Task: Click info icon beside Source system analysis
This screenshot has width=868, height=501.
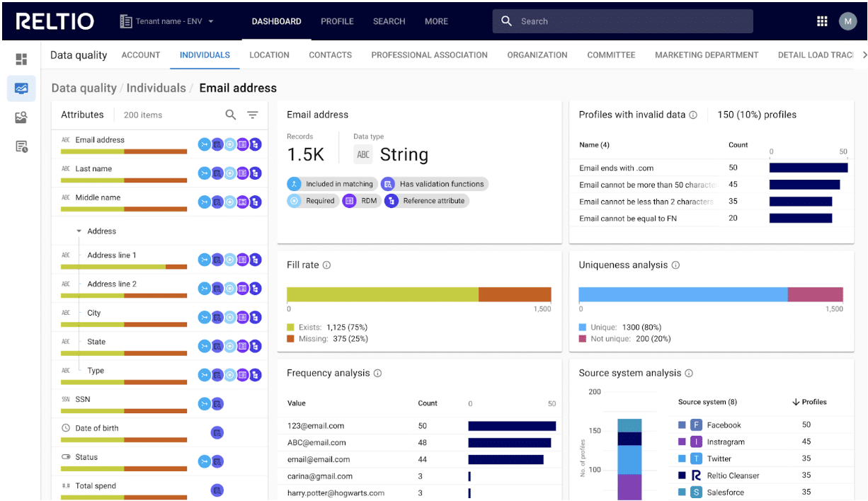Action: [x=689, y=373]
